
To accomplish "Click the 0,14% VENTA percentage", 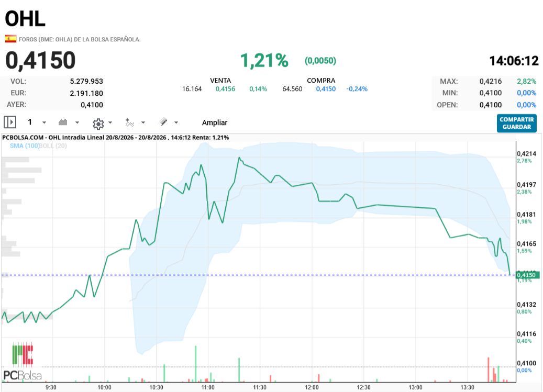I will pos(258,89).
